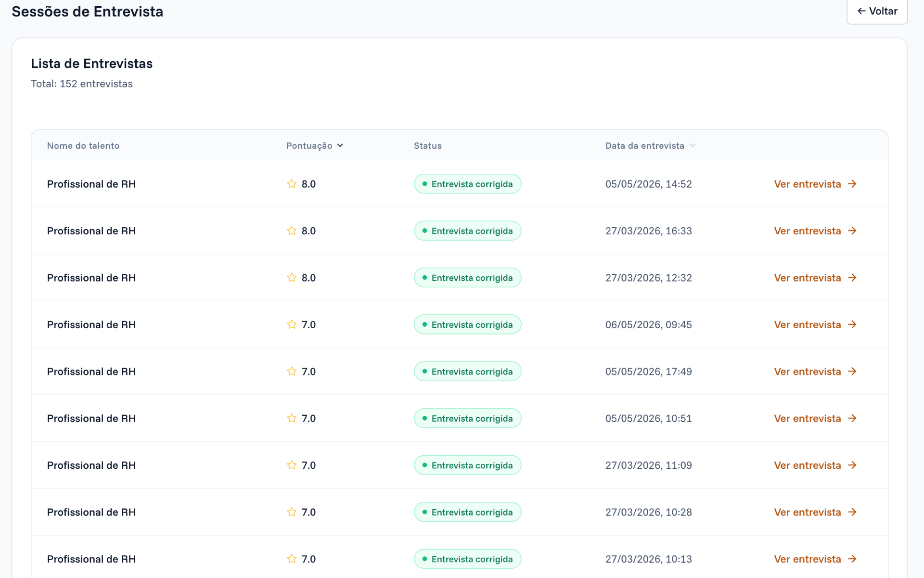Click date 06/05/2026, 09:45
Screen dimensions: 924x578
click(x=648, y=325)
